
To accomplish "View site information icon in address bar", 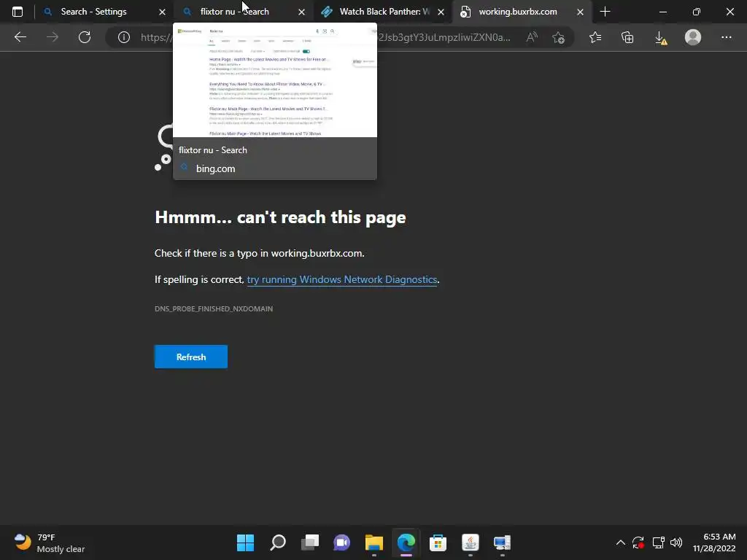I will click(x=124, y=37).
